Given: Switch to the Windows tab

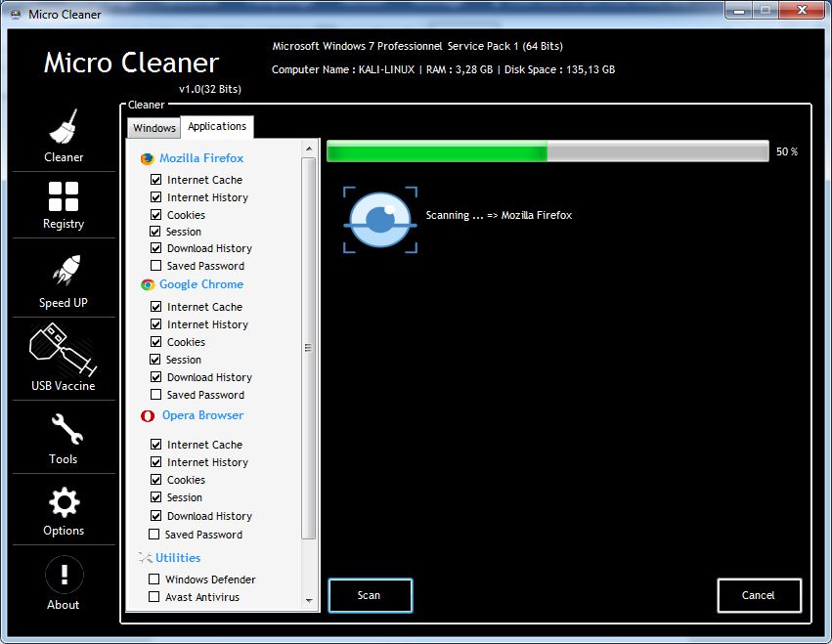Looking at the screenshot, I should click(x=153, y=128).
